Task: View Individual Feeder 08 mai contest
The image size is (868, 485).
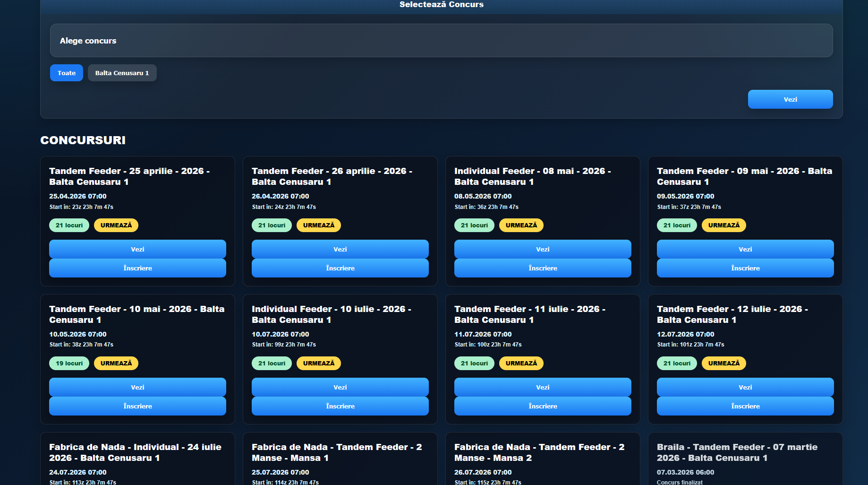Action: click(x=543, y=249)
